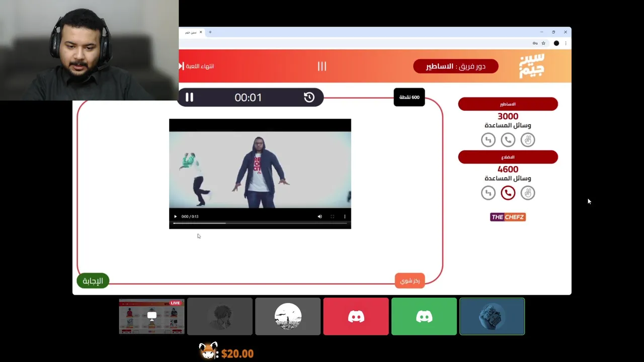This screenshot has width=644, height=362.
Task: Click the 600 نقطة points badge
Action: tap(409, 97)
